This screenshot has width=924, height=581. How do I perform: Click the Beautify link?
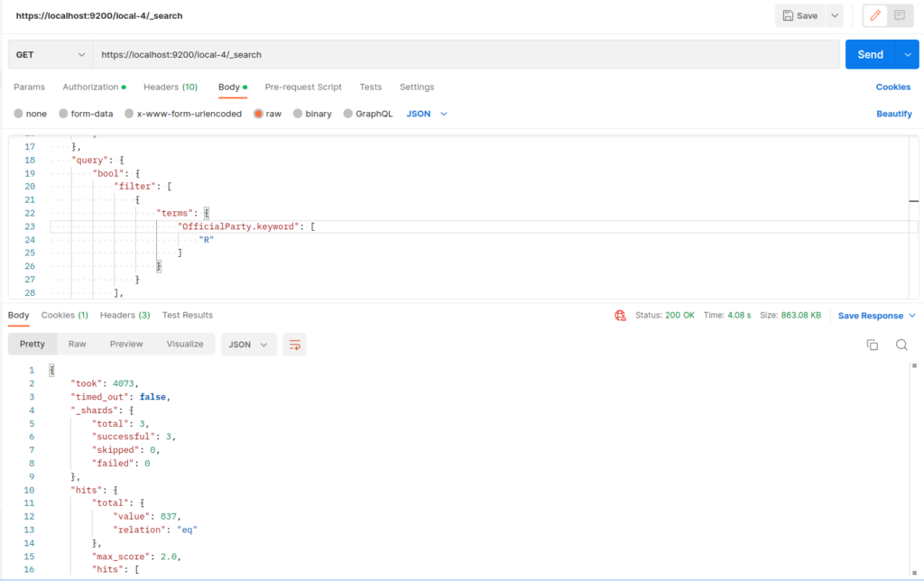coord(892,113)
